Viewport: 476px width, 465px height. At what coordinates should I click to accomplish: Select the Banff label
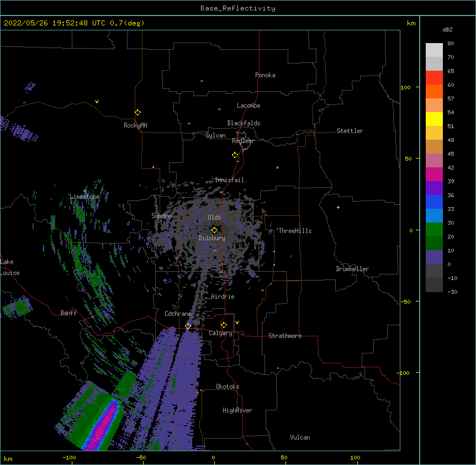click(68, 313)
